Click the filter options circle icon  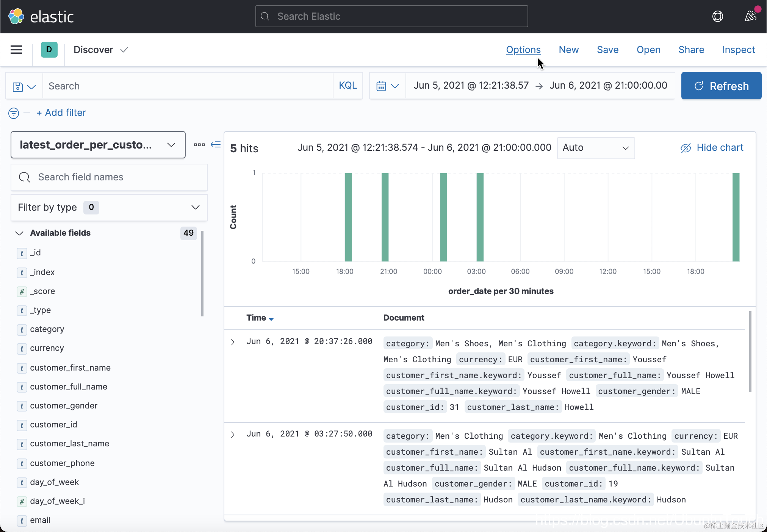[x=14, y=113]
